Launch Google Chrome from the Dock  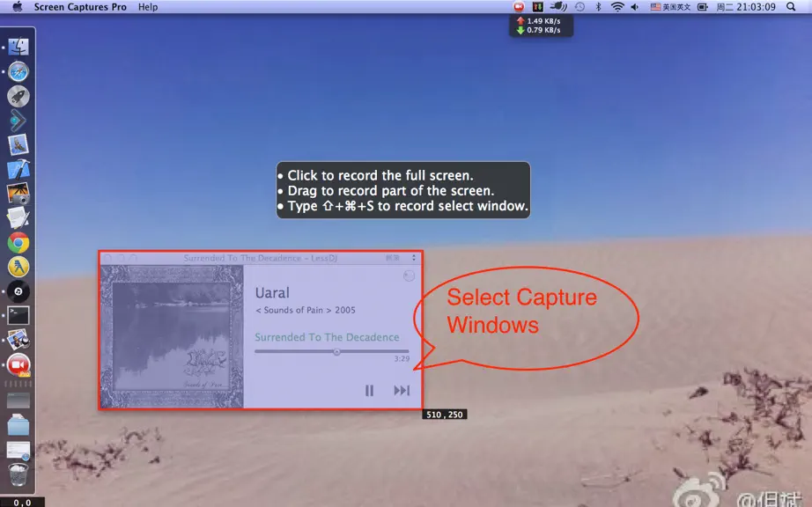pyautogui.click(x=18, y=243)
